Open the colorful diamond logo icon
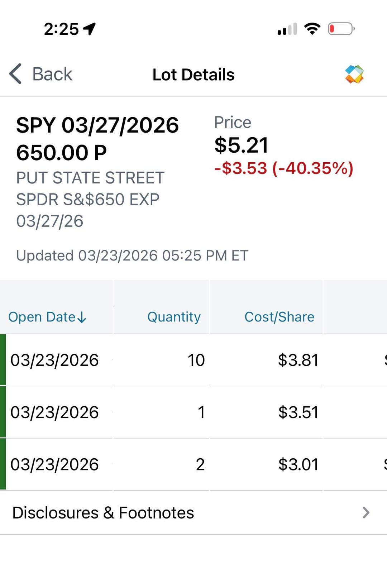 tap(354, 75)
